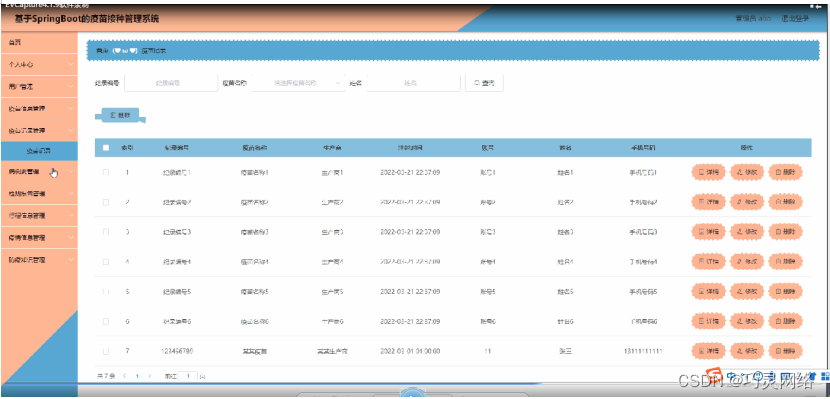Go to next page using pagination arrow
Image resolution: width=830 pixels, height=399 pixels.
click(149, 376)
